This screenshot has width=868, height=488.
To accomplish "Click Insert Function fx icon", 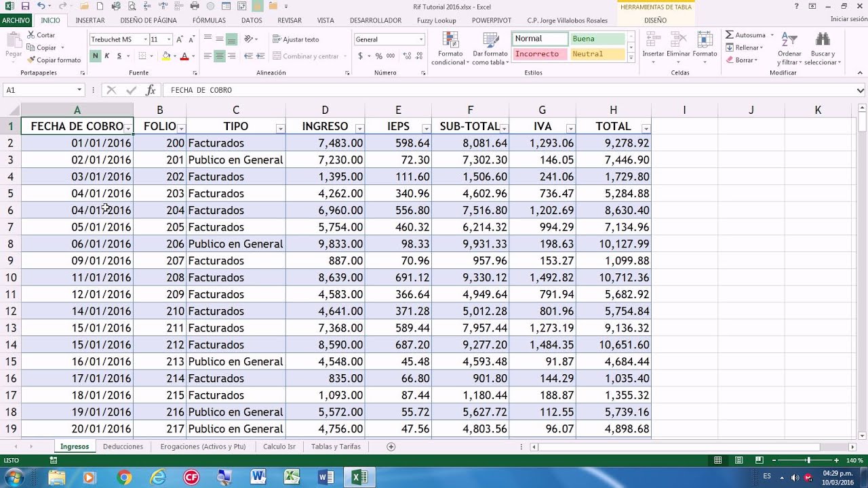I will pyautogui.click(x=151, y=89).
